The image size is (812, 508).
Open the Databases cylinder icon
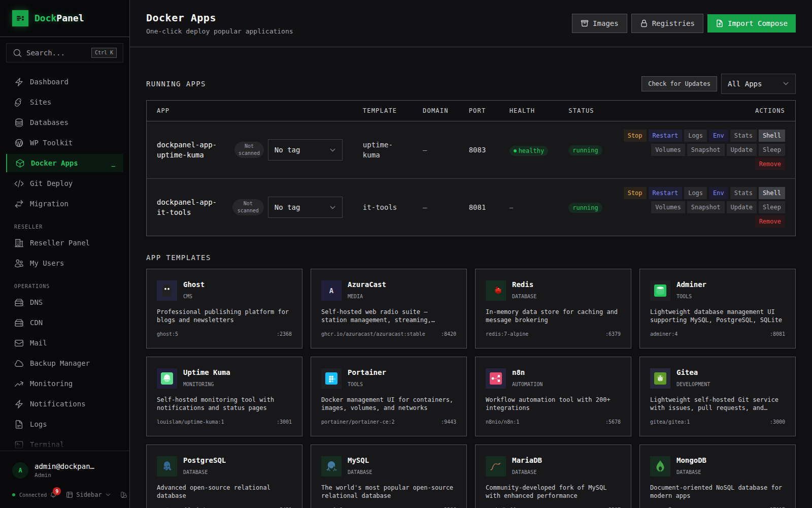click(19, 122)
